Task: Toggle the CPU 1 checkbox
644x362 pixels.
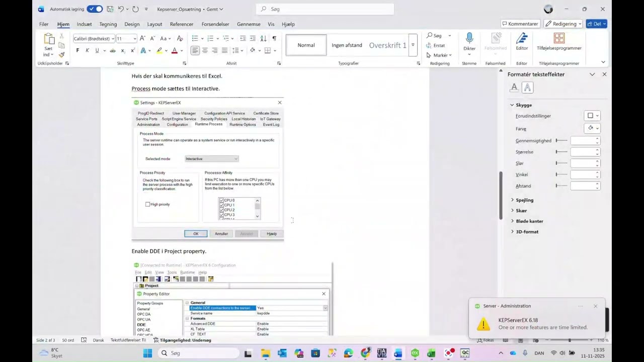Action: [x=221, y=205]
